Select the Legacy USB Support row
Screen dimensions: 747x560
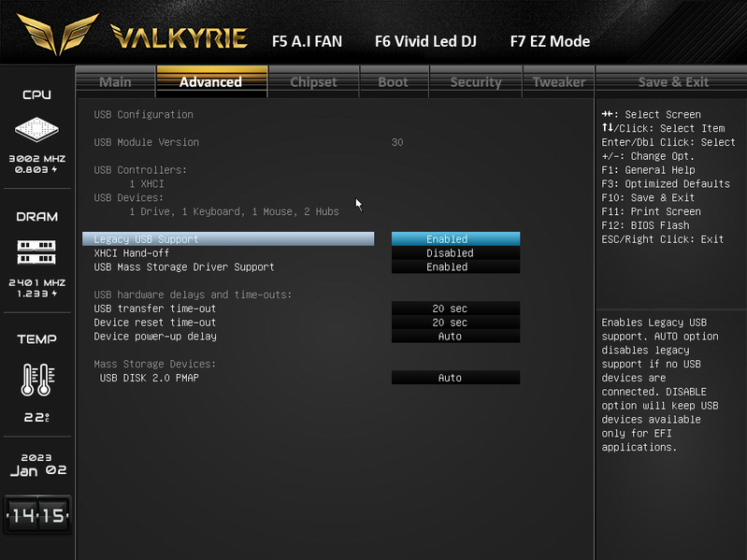pyautogui.click(x=228, y=239)
